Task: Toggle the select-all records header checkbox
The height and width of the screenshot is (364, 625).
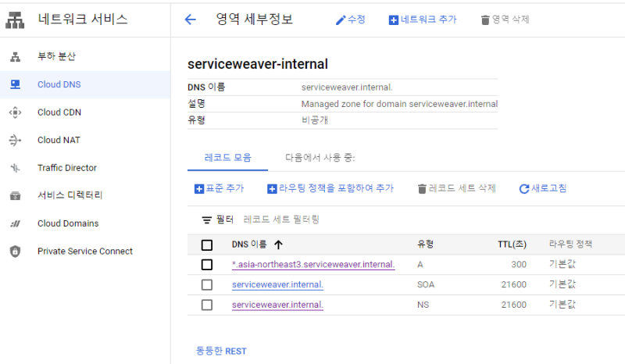Action: tap(207, 244)
